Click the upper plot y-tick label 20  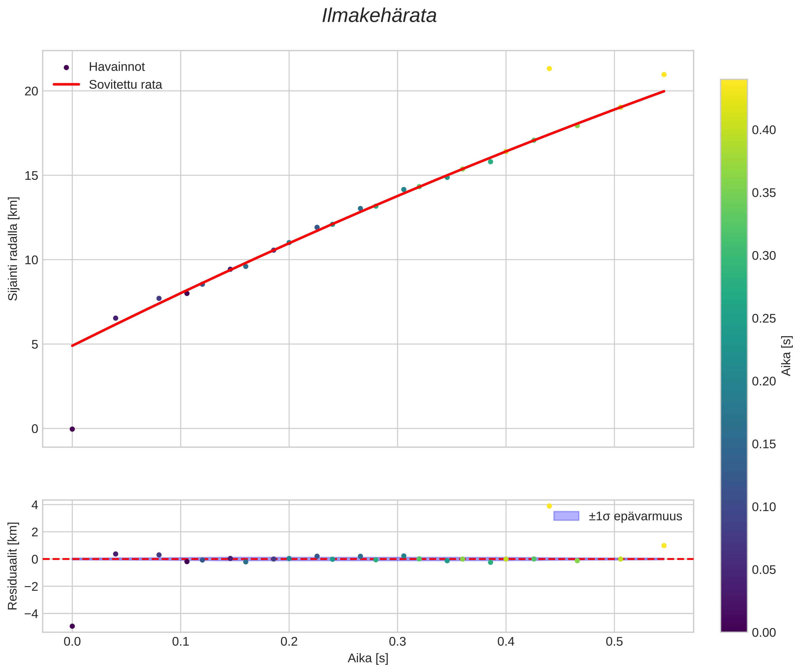click(x=32, y=91)
